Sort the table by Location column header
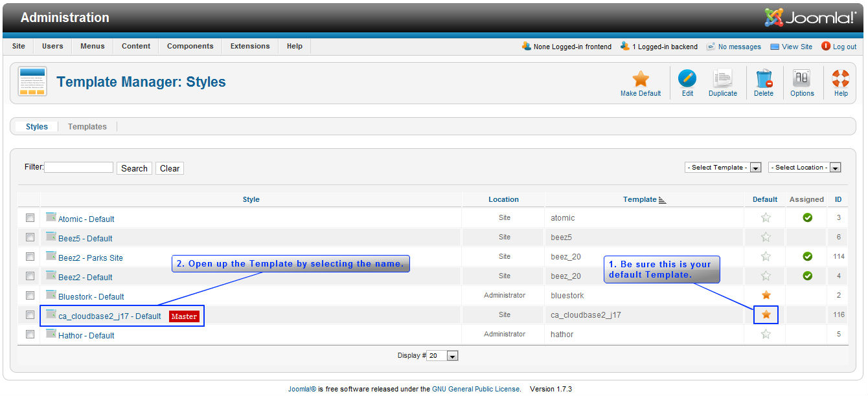Viewport: 868px width, 396px height. tap(503, 199)
